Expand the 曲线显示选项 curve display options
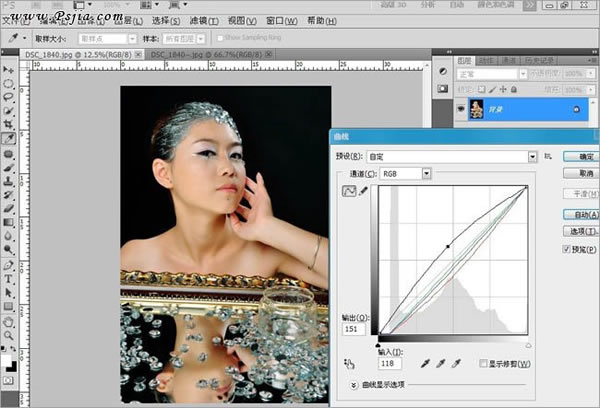This screenshot has width=600, height=408. pyautogui.click(x=354, y=385)
